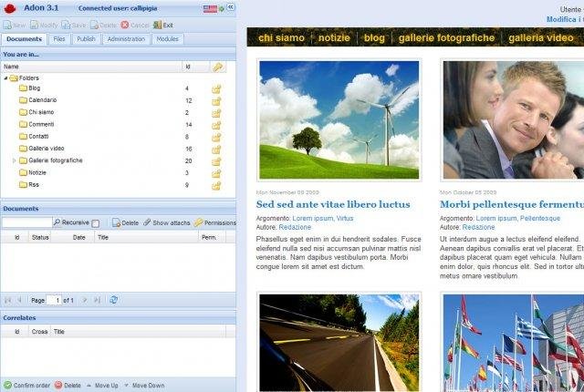Open permissions icon for Galleria video folder
Image resolution: width=584 pixels, height=392 pixels.
[216, 150]
